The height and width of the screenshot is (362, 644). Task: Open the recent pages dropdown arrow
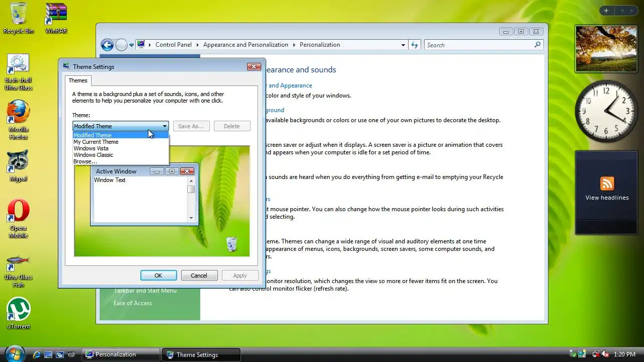(x=132, y=45)
